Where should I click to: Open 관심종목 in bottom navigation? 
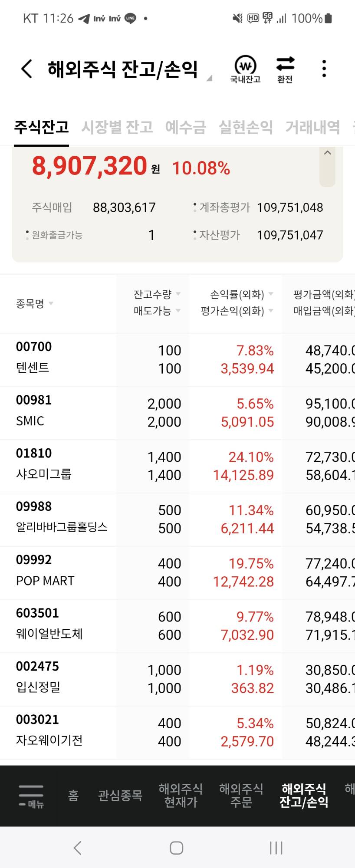point(120,795)
